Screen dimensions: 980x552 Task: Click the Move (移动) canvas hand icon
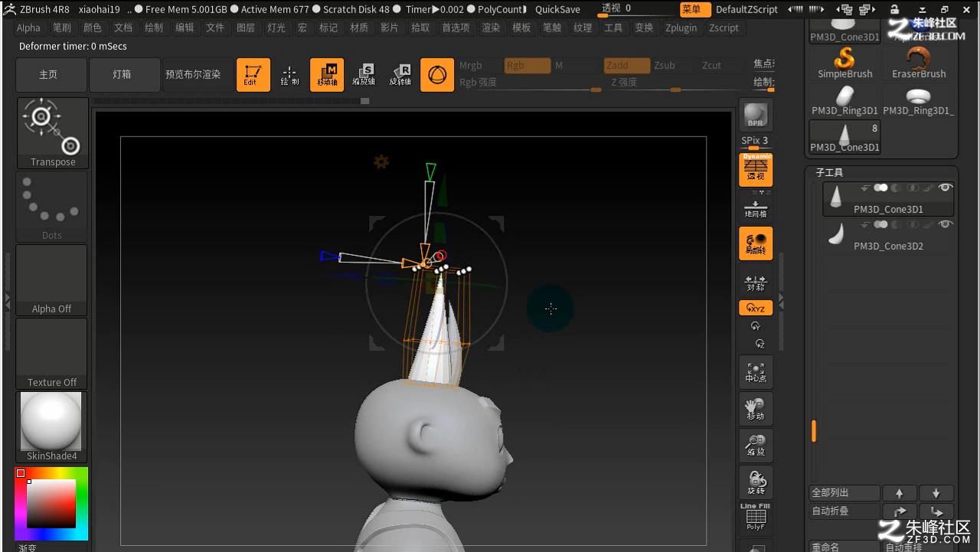(x=756, y=409)
